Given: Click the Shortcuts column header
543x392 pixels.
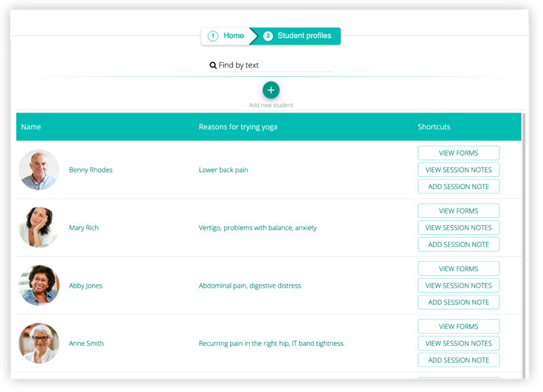Looking at the screenshot, I should (434, 127).
